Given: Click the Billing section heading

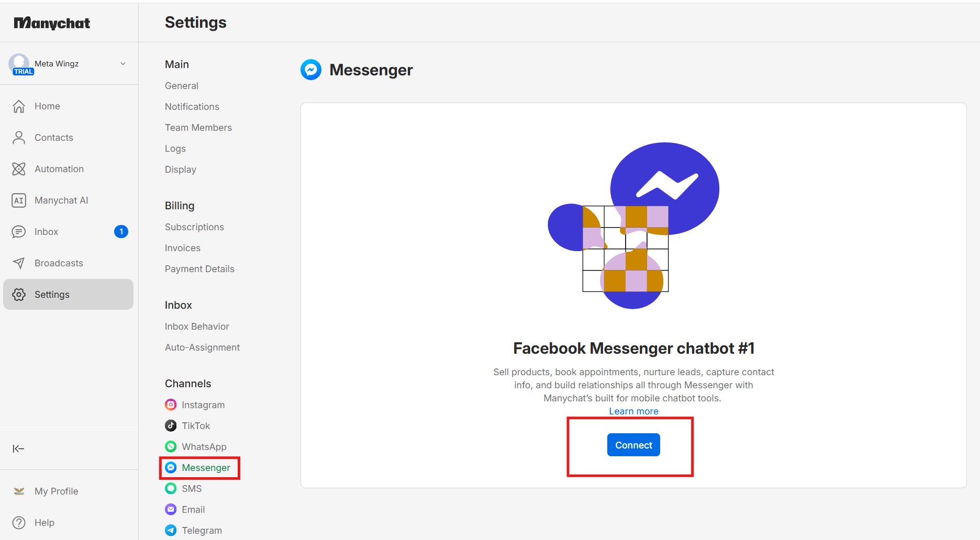Looking at the screenshot, I should (180, 206).
